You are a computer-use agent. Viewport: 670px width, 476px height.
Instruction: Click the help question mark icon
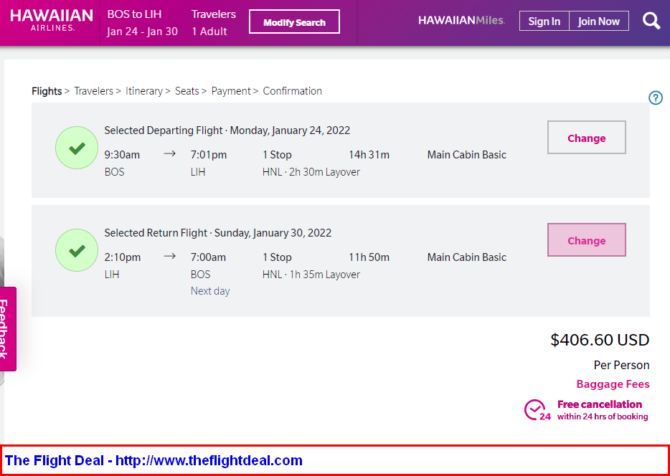pos(655,98)
